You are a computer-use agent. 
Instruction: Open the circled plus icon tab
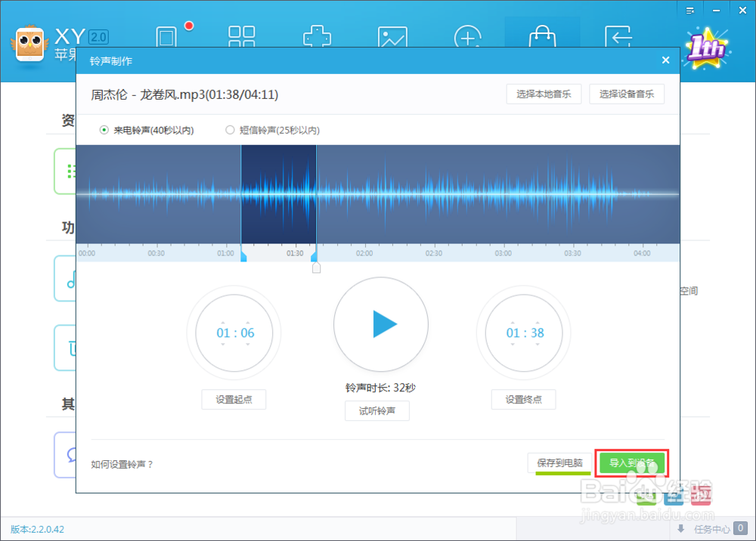[468, 36]
